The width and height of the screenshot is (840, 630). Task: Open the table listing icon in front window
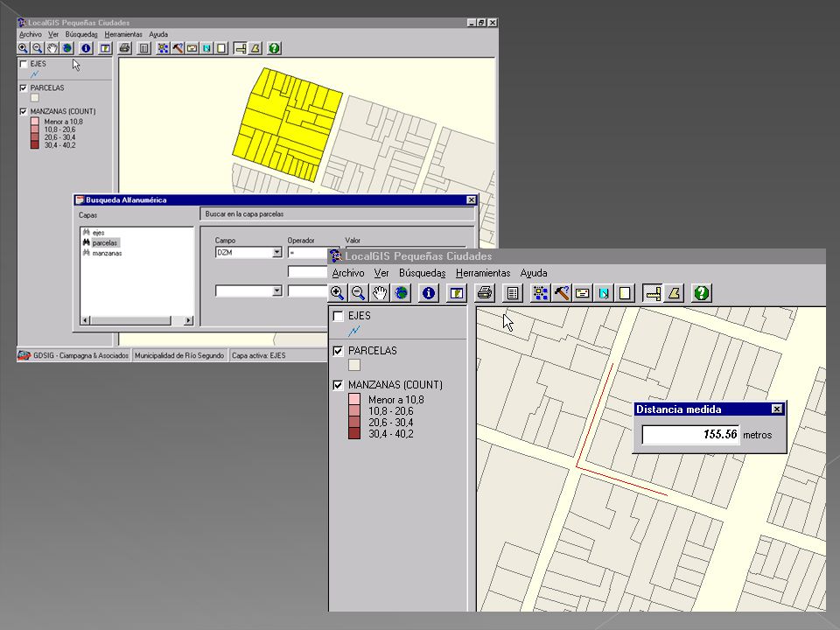(x=513, y=293)
